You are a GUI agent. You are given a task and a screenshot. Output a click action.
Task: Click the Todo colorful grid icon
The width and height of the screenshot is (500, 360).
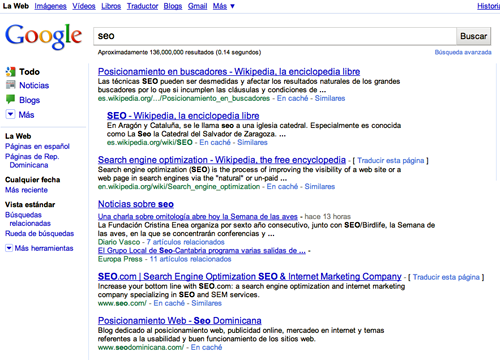pos(10,71)
